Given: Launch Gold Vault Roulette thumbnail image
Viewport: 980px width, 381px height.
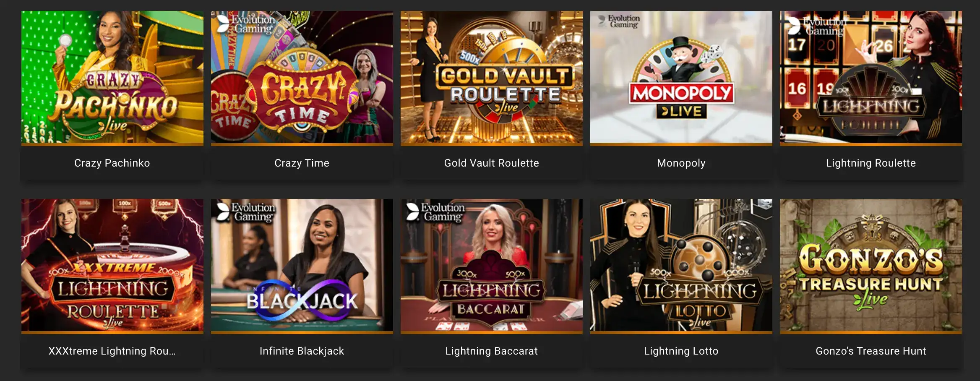Looking at the screenshot, I should 492,77.
